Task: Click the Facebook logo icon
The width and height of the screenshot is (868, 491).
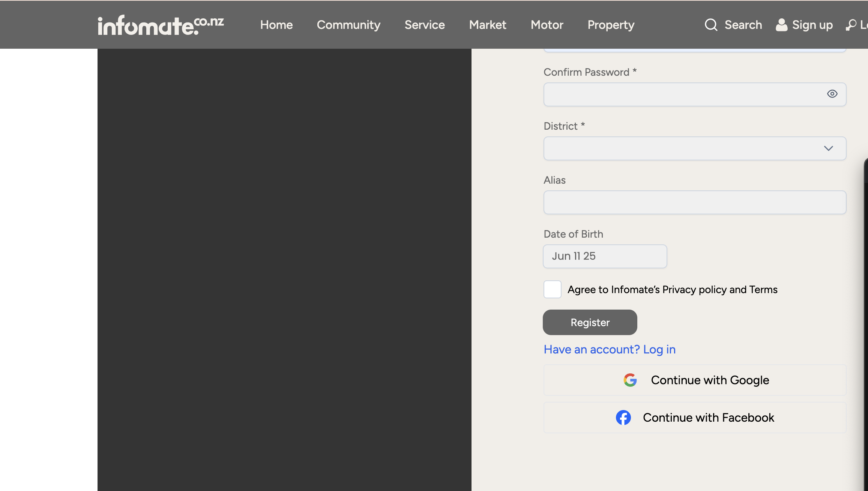Action: tap(623, 418)
